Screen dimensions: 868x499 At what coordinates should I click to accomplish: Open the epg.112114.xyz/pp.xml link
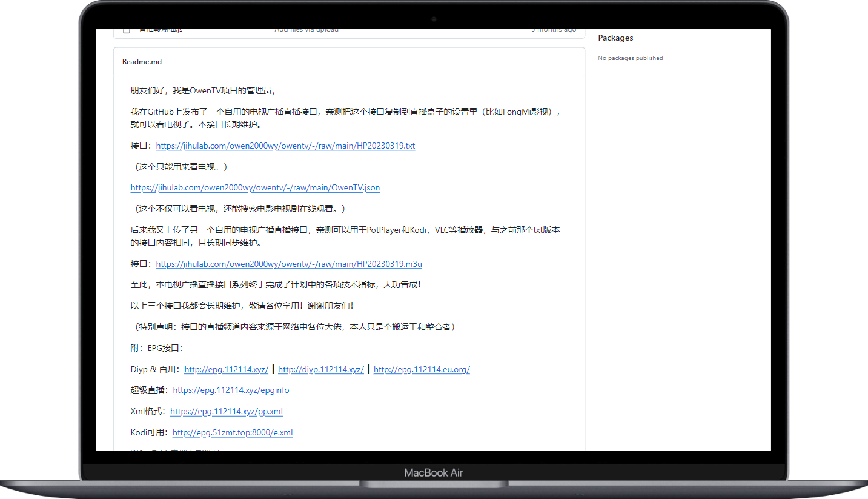point(227,411)
